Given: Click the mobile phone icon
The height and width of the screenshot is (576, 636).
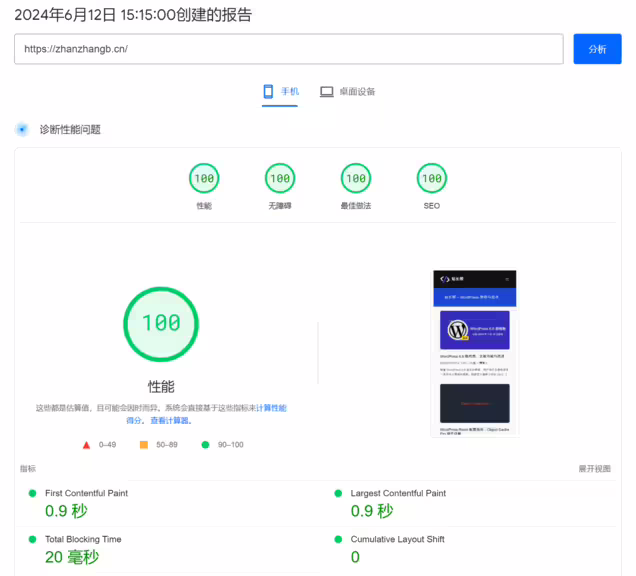Looking at the screenshot, I should [268, 92].
